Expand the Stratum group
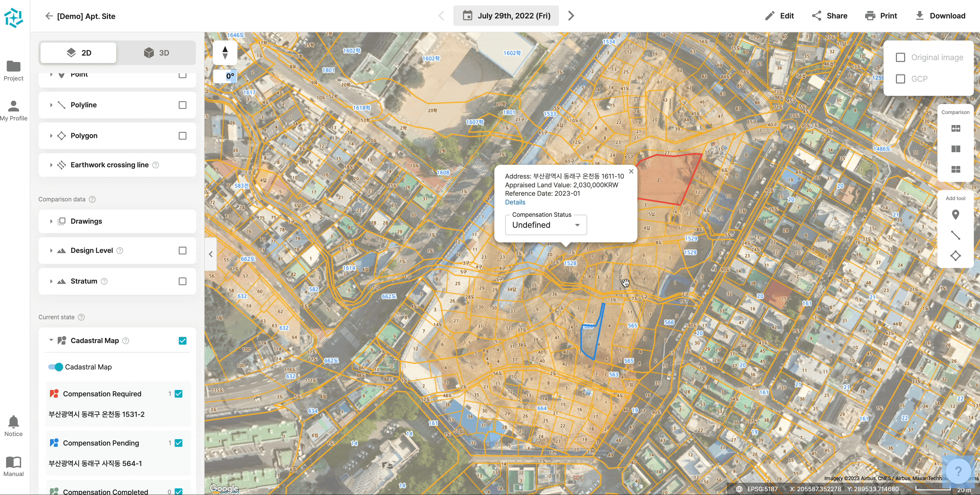 [51, 281]
